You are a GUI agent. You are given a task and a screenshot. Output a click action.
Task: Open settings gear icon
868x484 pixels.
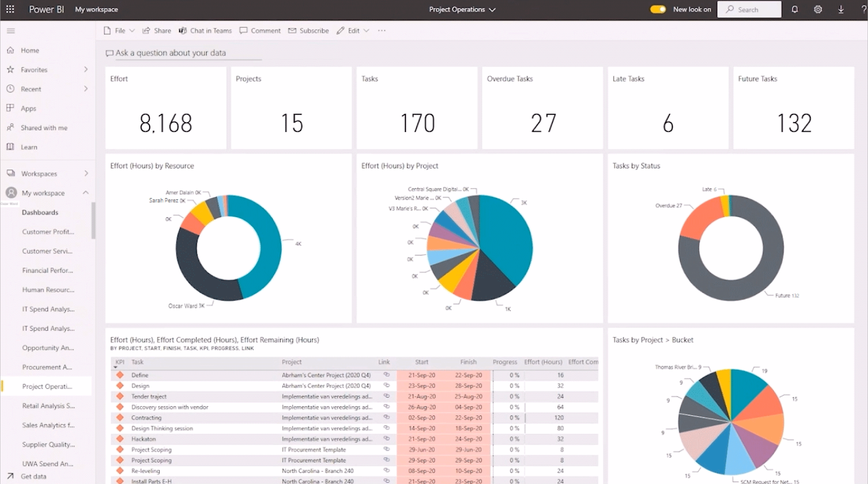(818, 9)
